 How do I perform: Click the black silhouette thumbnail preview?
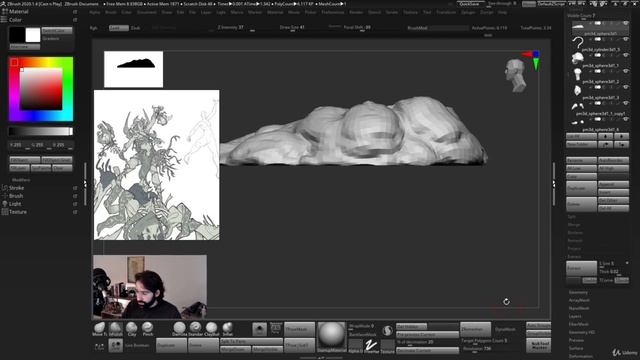pos(133,69)
